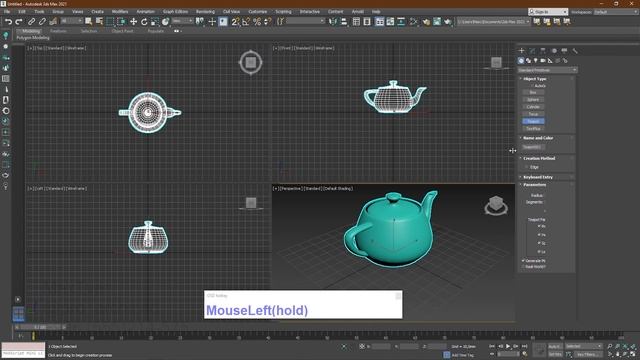The height and width of the screenshot is (360, 640).
Task: Select the Cameras category icon
Action: pos(543,60)
